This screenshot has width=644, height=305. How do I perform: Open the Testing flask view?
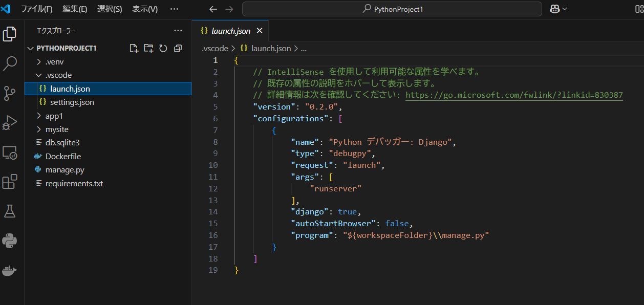pyautogui.click(x=10, y=211)
